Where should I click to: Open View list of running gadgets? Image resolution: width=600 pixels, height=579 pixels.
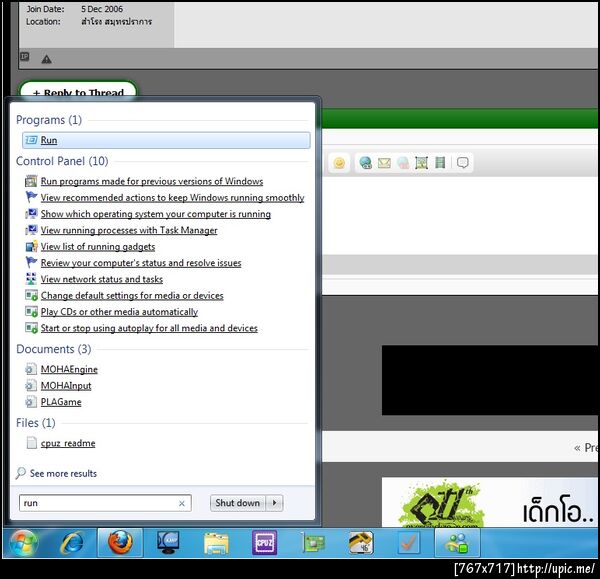point(98,246)
